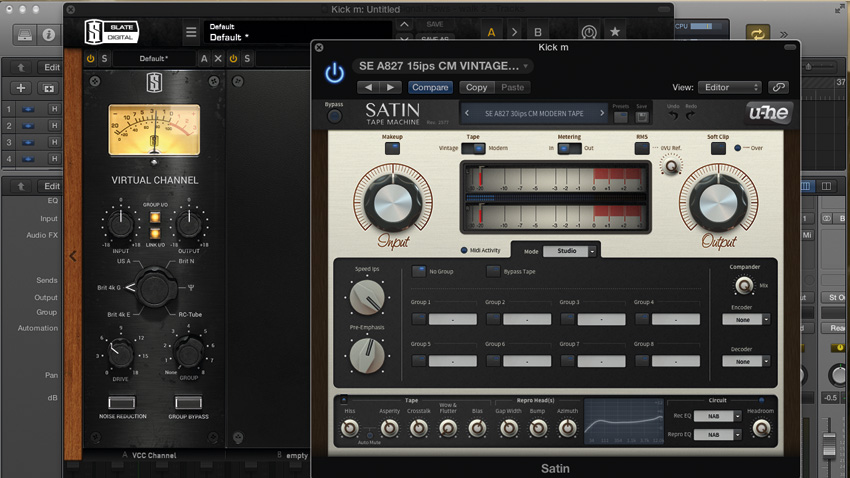This screenshot has height=478, width=850.
Task: Click the round dial icon next to star
Action: pyautogui.click(x=589, y=33)
